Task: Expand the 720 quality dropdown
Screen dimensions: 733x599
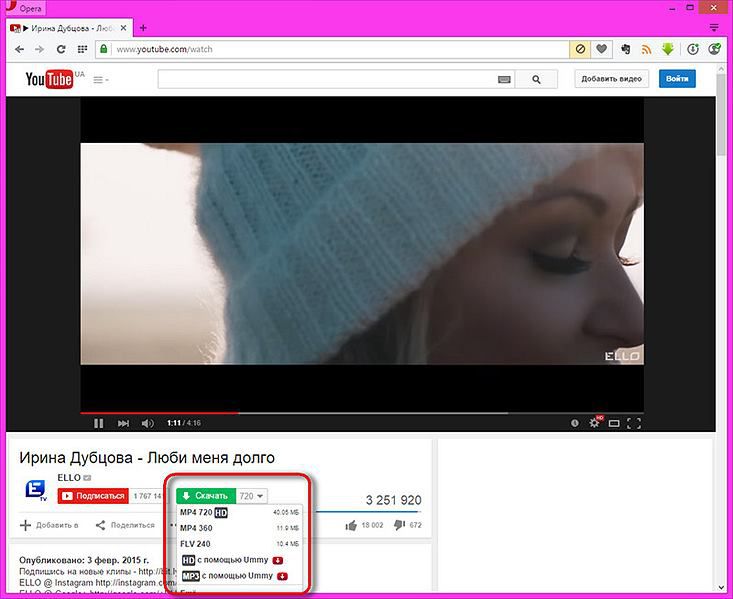Action: tap(252, 496)
